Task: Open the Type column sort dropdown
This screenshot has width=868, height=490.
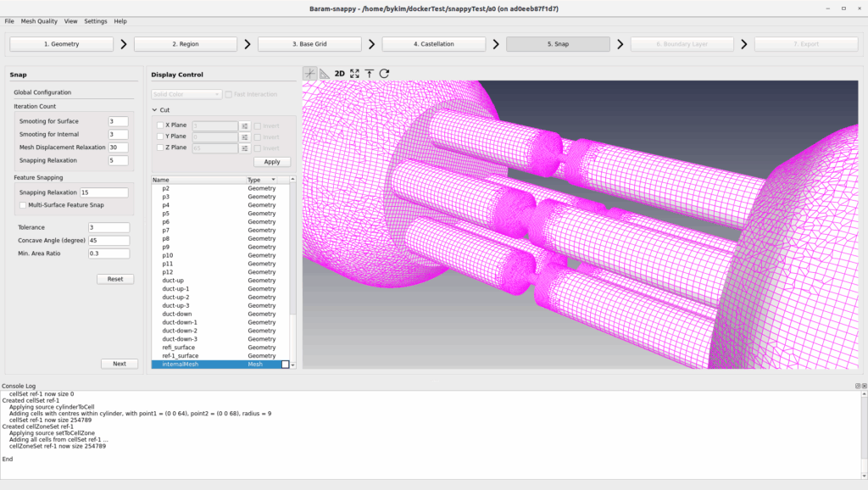Action: pos(273,180)
